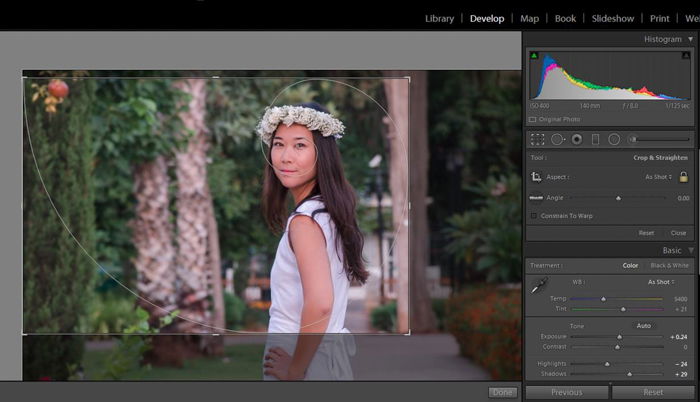The height and width of the screenshot is (402, 700).
Task: Click the Previous button
Action: point(567,392)
